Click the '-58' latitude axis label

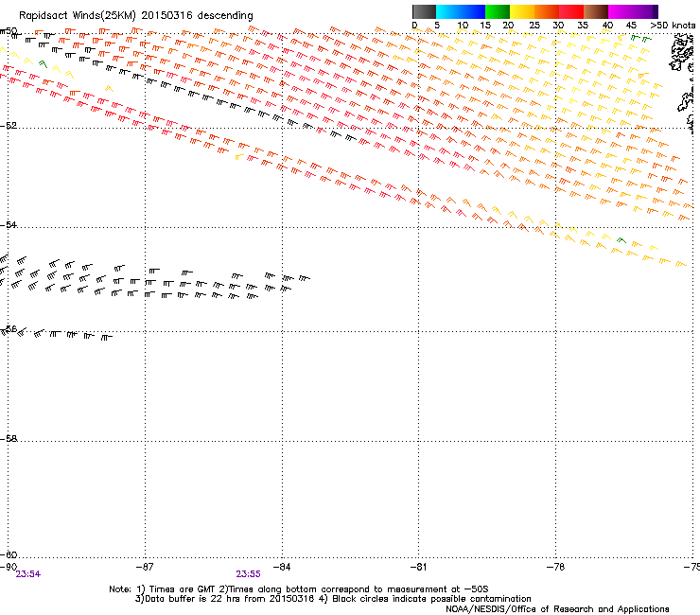[9, 439]
